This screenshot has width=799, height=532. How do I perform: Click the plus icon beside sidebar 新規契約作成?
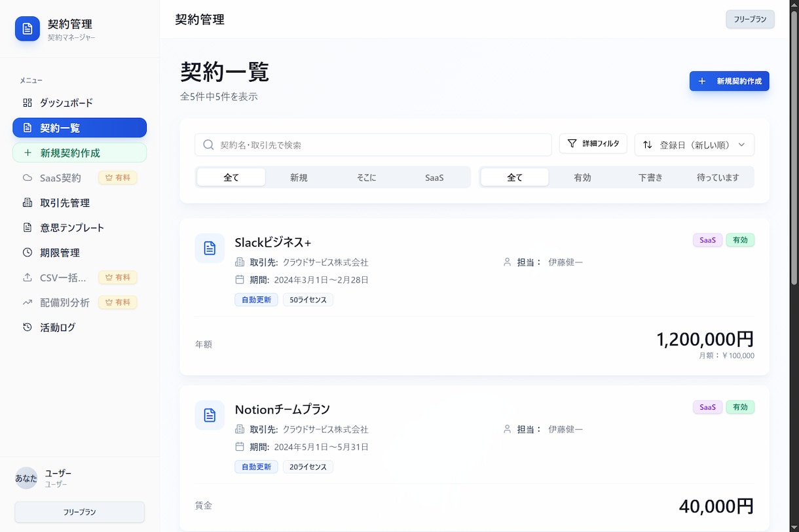point(28,152)
